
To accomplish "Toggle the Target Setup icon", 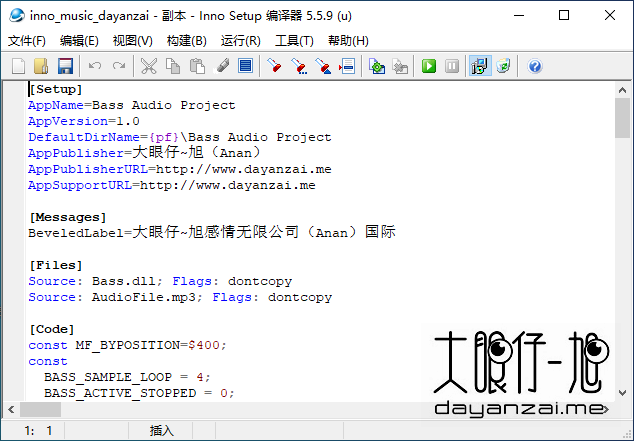I will [x=480, y=66].
